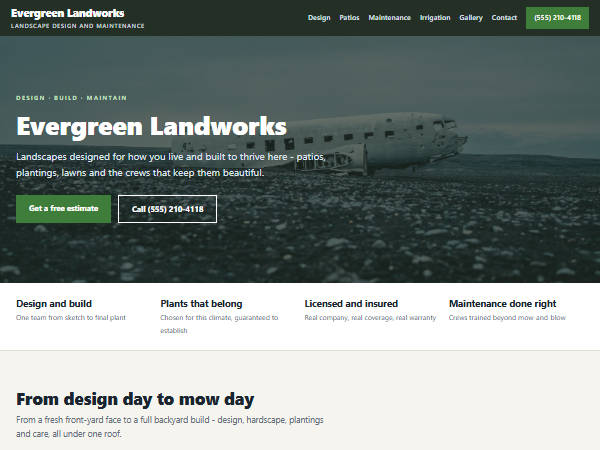Screen dimensions: 600x450
Task: Click Get a free estimate button
Action: 64,209
